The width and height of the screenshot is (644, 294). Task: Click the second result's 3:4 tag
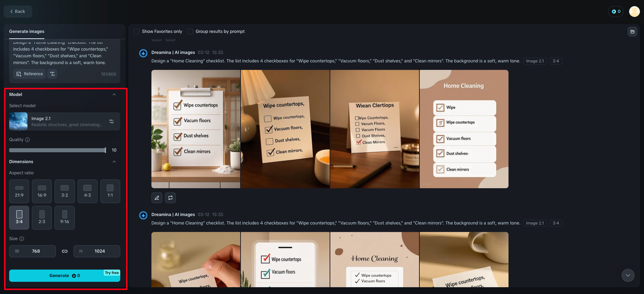pos(556,223)
